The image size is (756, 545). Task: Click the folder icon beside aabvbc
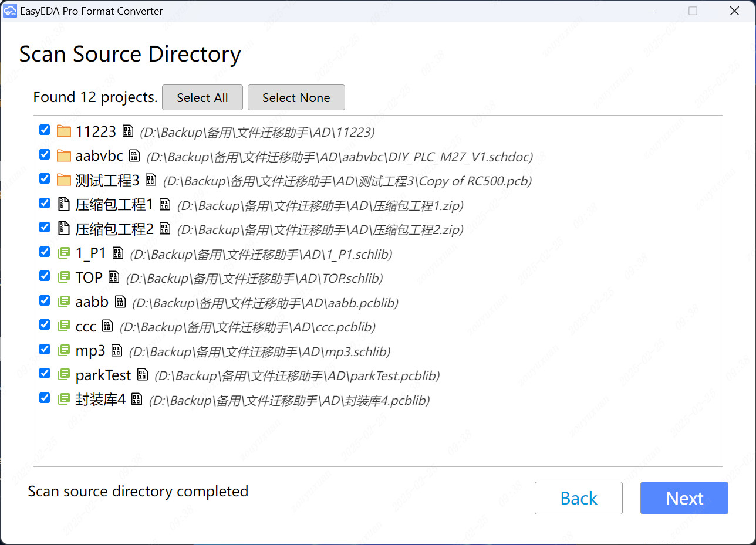64,155
